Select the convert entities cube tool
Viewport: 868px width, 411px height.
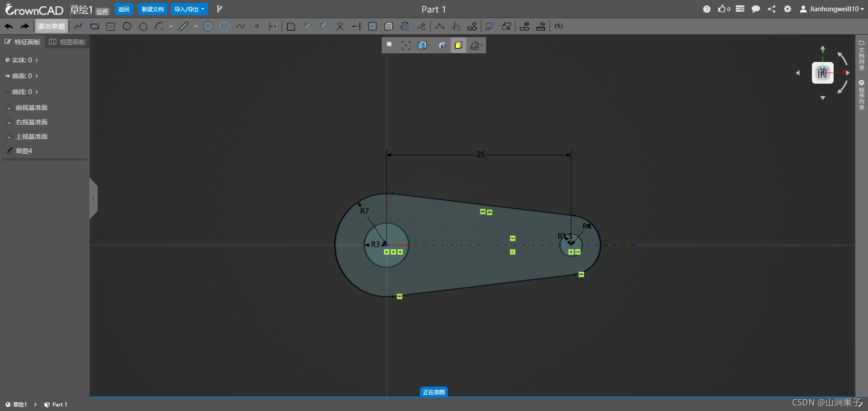[389, 26]
